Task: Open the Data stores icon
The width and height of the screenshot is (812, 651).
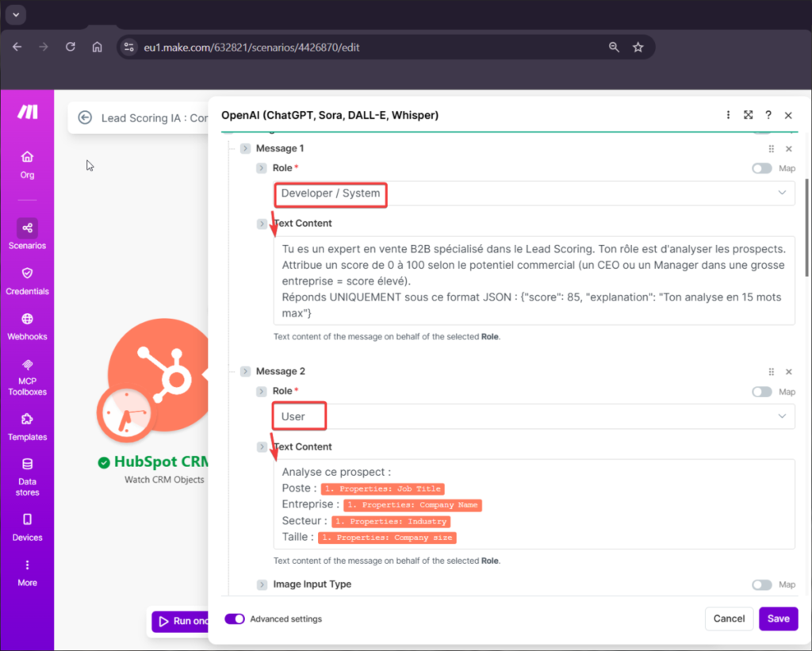Action: 27,465
